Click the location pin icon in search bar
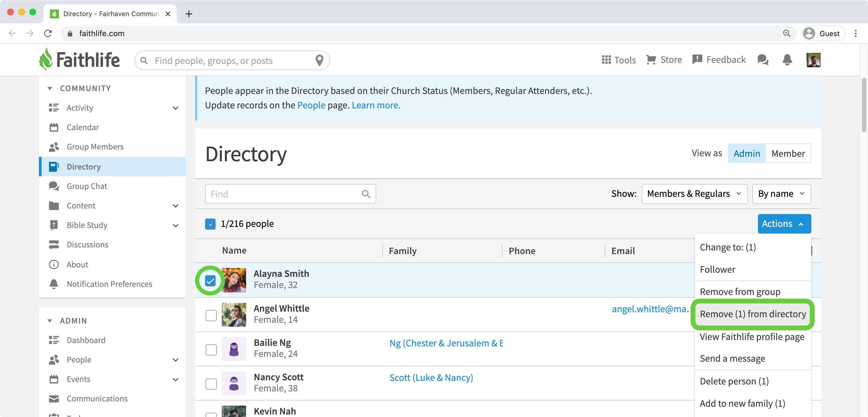Screen dimensions: 868x417 click(319, 60)
